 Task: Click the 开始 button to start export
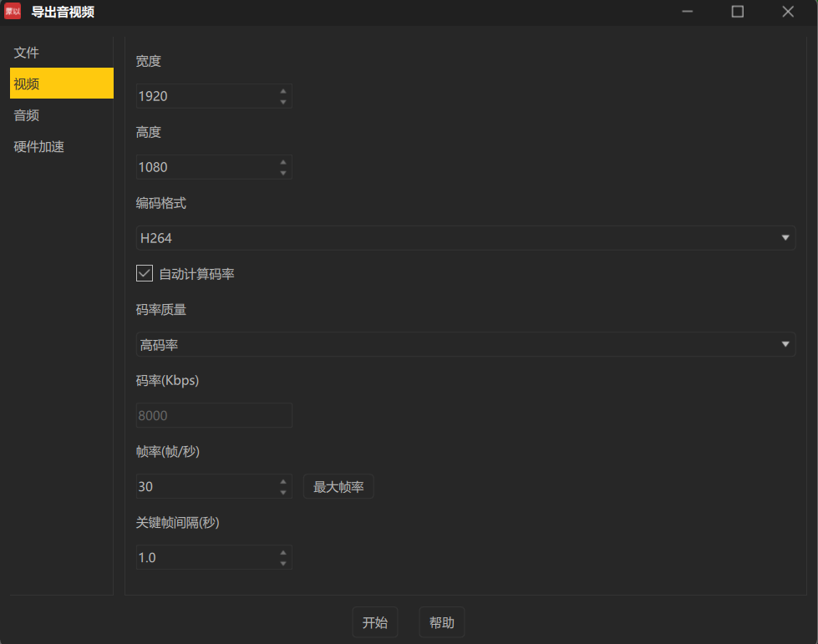pos(375,622)
